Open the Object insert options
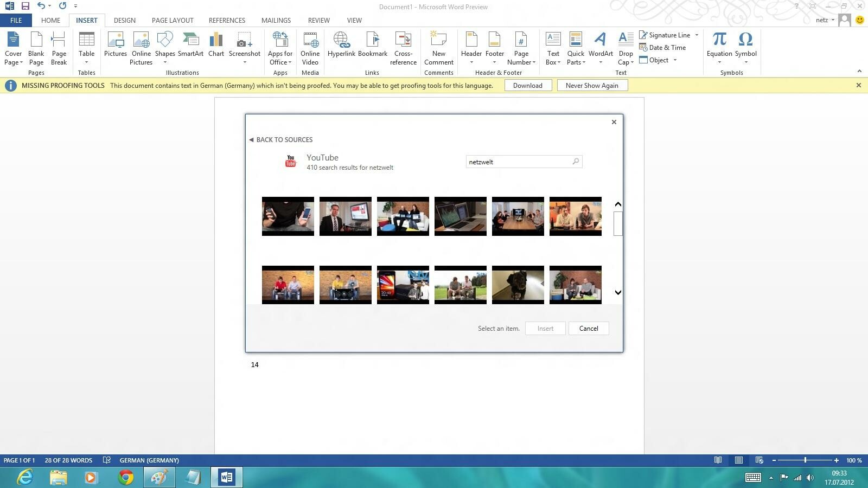 click(659, 60)
